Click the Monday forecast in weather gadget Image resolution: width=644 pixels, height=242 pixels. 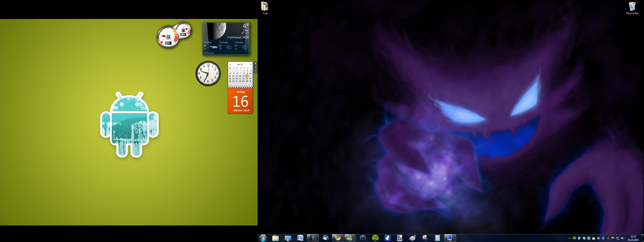[226, 46]
